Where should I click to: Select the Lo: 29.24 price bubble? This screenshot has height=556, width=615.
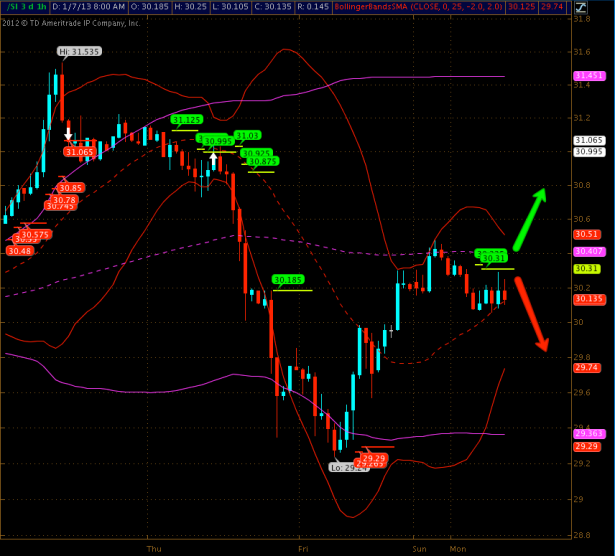pyautogui.click(x=350, y=467)
